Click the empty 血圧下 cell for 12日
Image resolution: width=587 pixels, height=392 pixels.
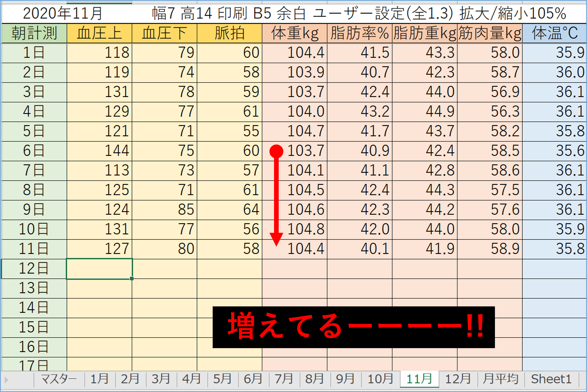coord(165,269)
